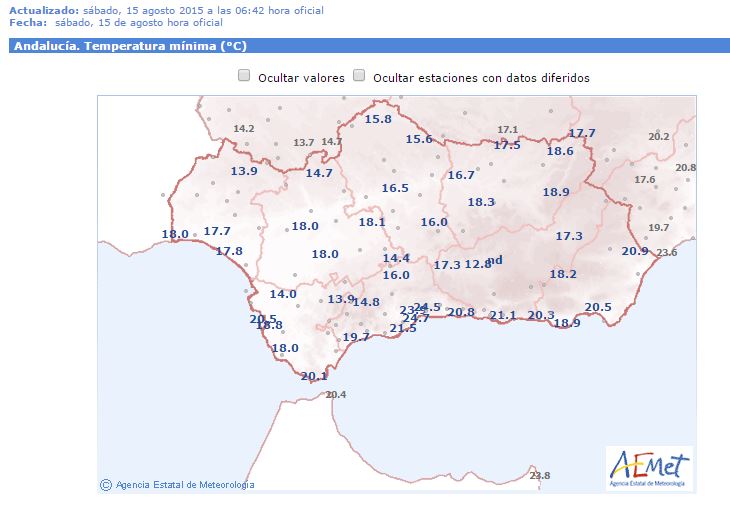The height and width of the screenshot is (510, 730).
Task: Click the 21.1 coastal station marker
Action: pyautogui.click(x=503, y=316)
